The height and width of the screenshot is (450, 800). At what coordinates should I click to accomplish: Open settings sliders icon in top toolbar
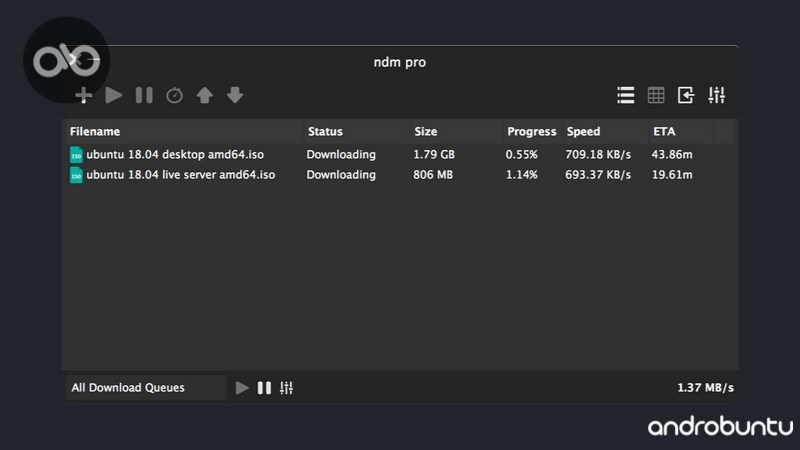point(716,95)
